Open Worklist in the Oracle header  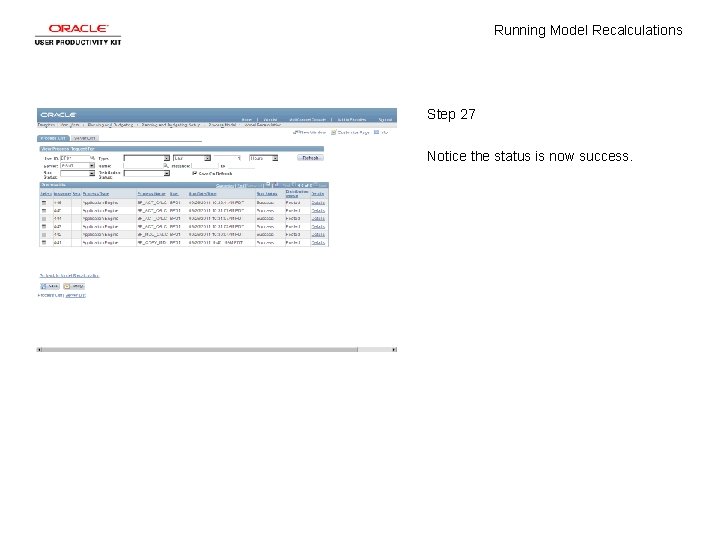pyautogui.click(x=270, y=119)
